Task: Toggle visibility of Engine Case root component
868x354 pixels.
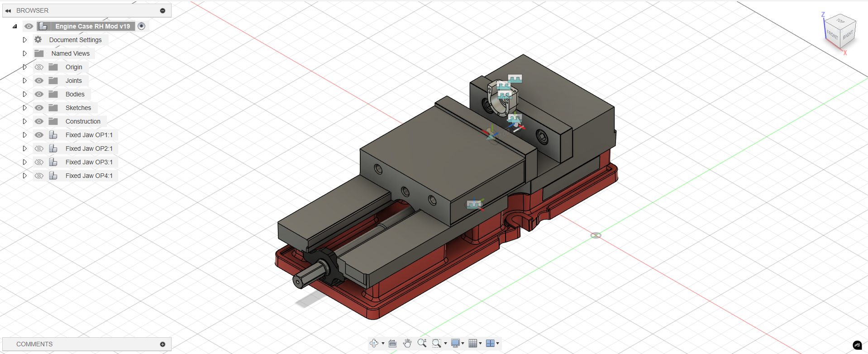Action: pos(29,26)
